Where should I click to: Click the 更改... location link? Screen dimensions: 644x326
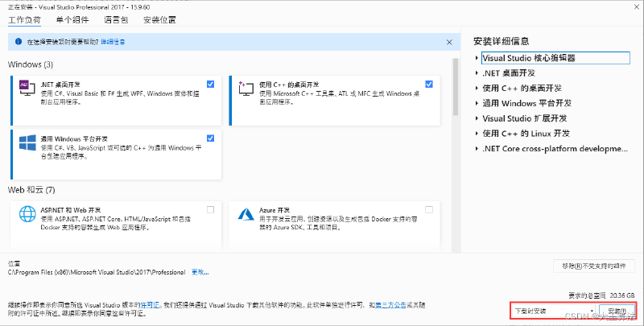[200, 272]
